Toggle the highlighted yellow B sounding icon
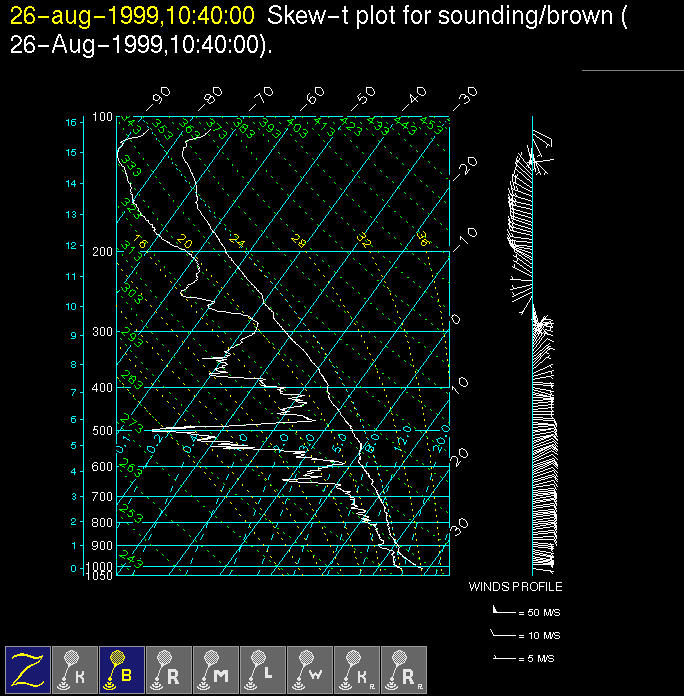684x696 pixels. click(x=122, y=670)
